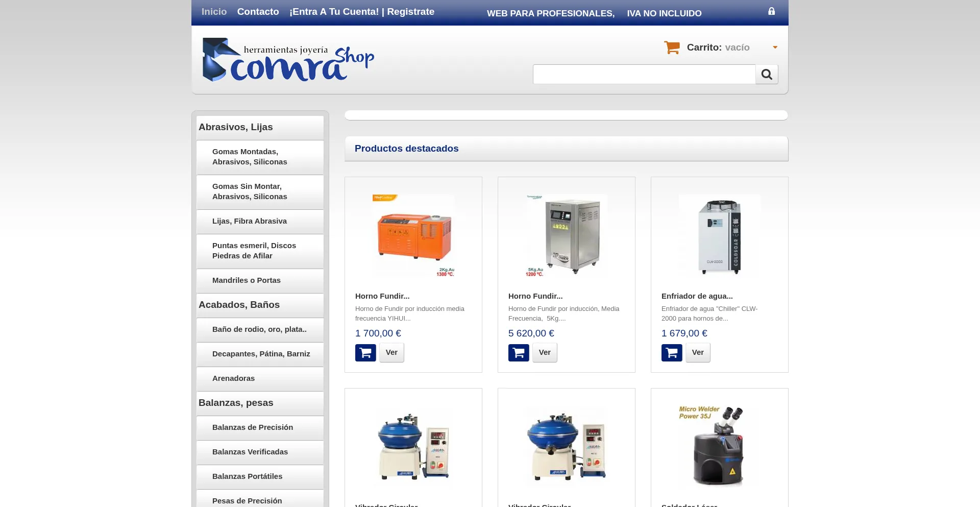This screenshot has height=507, width=980.
Task: Open Lijas, Fibra Abrasiva category
Action: 260,221
